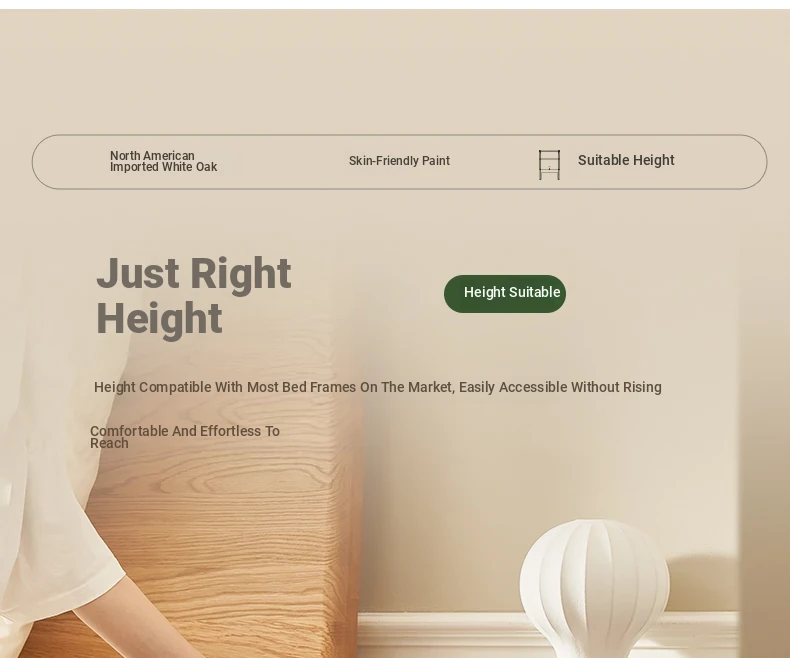Click the word Reach under the caption

[x=109, y=443]
